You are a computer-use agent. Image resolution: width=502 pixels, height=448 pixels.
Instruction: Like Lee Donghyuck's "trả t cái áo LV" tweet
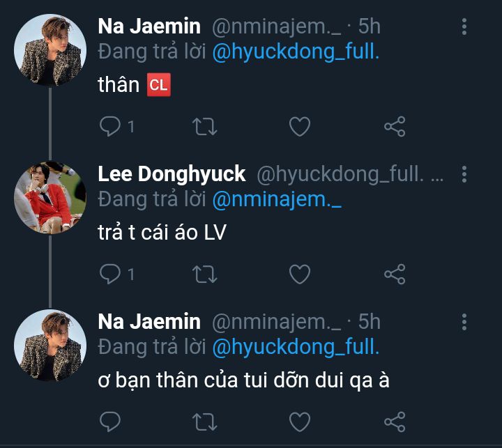(299, 274)
